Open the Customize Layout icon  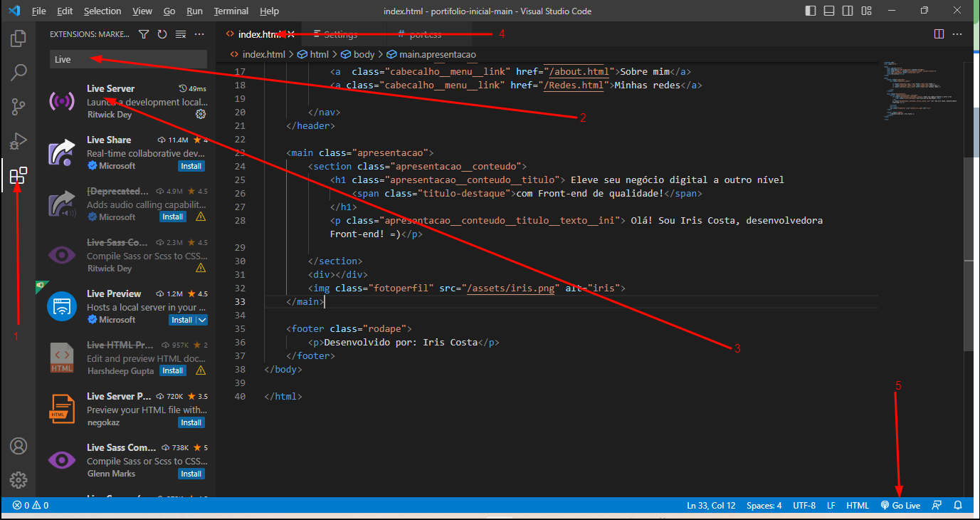point(867,11)
